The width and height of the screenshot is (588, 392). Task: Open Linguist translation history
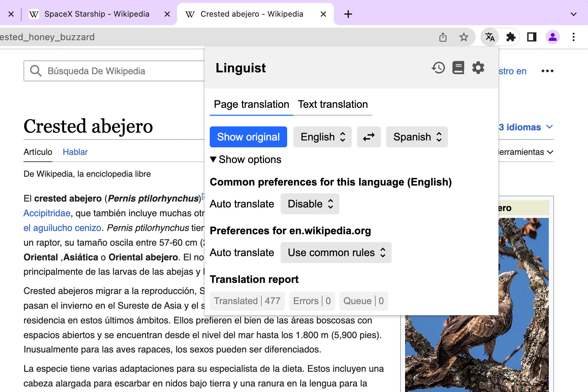(438, 68)
